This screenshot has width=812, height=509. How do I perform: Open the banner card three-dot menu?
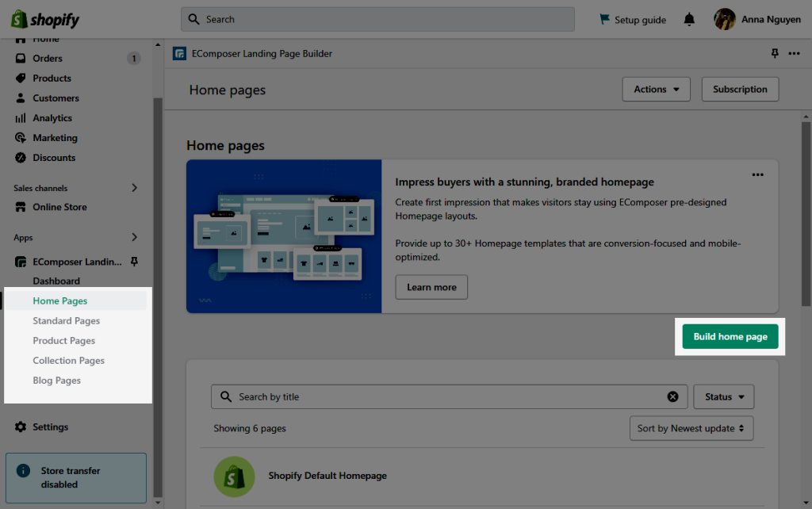(757, 174)
